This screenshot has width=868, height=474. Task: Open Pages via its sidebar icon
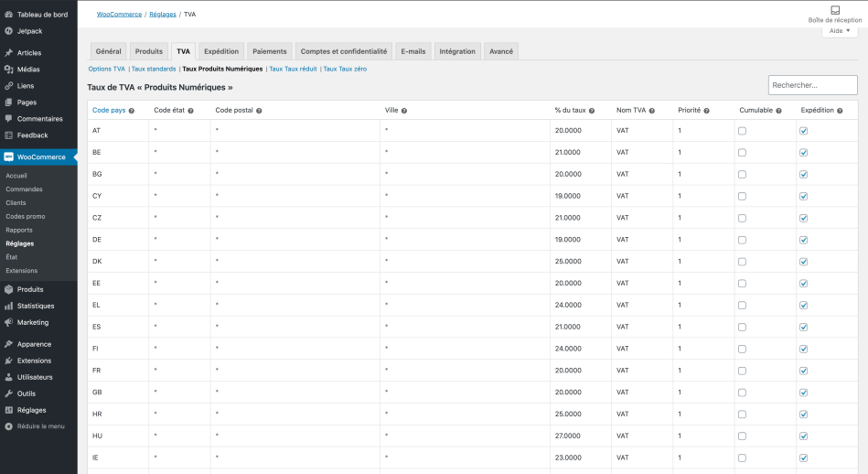[8, 102]
